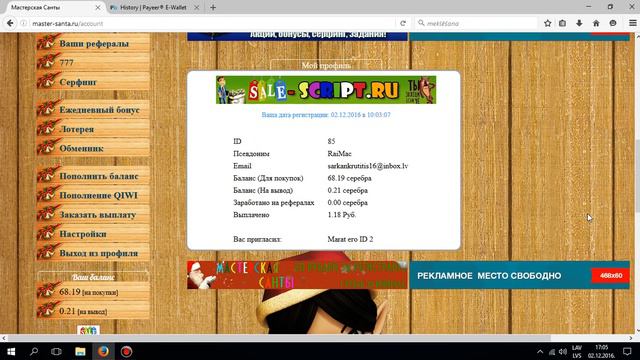The image size is (640, 360).
Task: Open the Action Center notification icon
Action: [627, 351]
